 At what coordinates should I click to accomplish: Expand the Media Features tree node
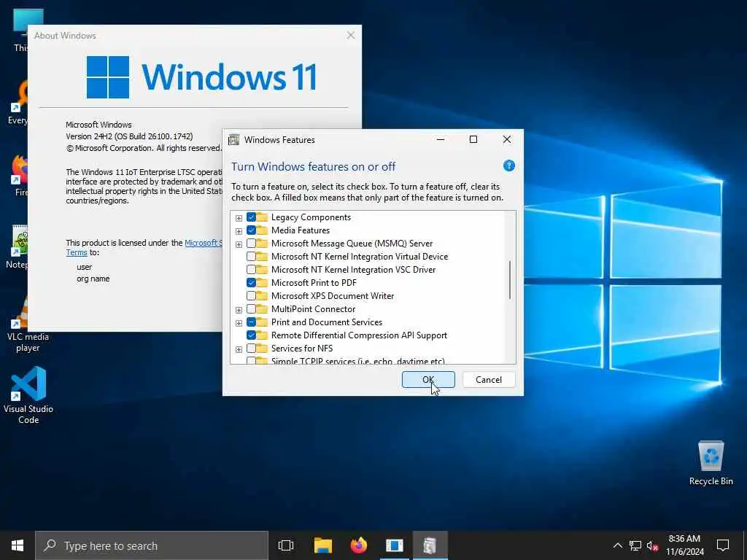[239, 231]
